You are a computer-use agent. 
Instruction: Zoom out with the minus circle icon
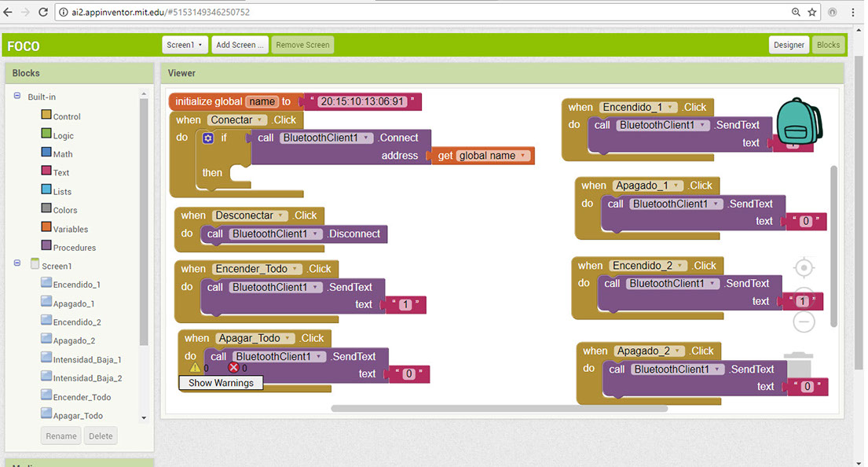pos(804,322)
